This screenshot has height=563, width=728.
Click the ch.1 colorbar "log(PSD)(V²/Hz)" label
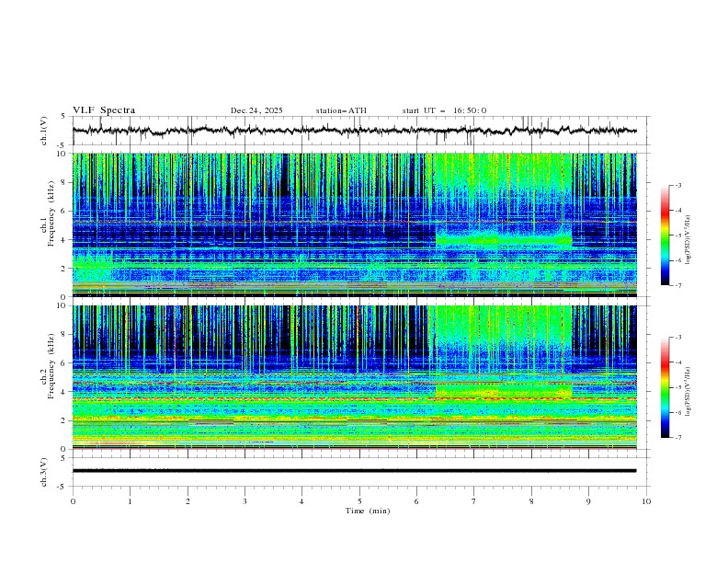click(x=688, y=240)
